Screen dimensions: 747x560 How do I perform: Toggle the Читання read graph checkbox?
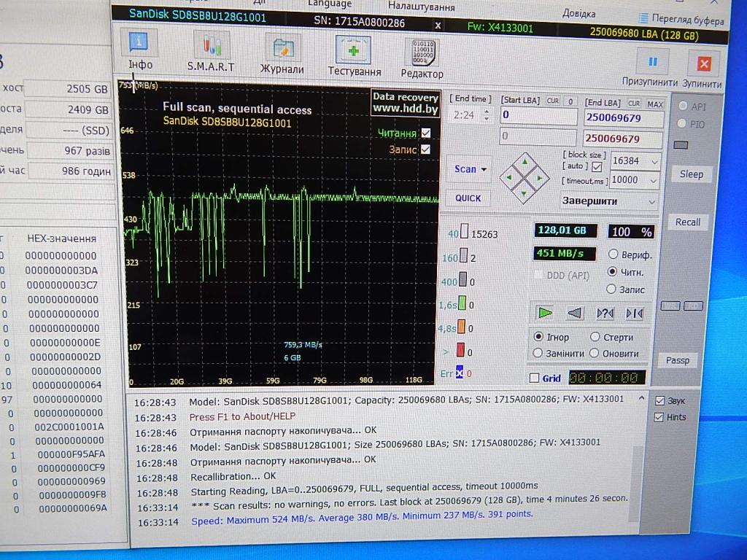[426, 133]
